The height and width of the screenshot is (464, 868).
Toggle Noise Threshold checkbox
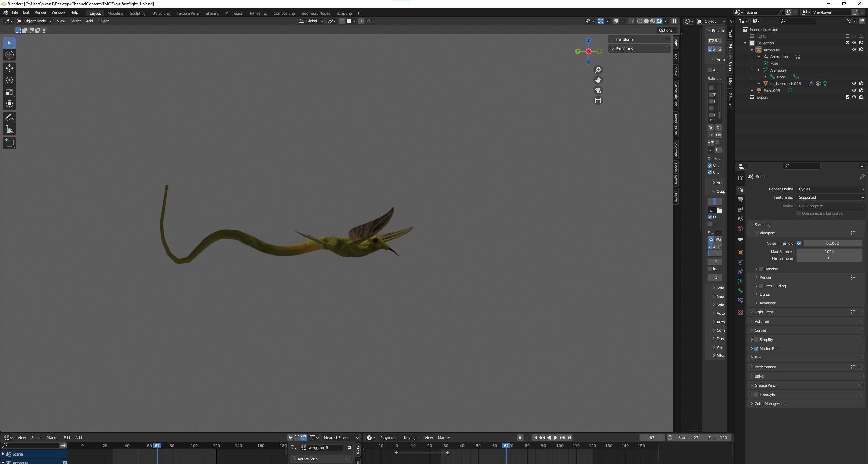[799, 243]
